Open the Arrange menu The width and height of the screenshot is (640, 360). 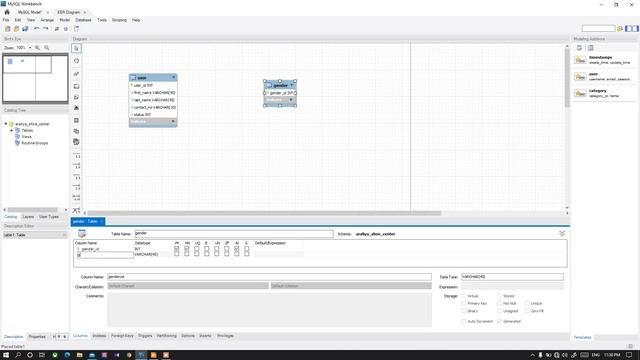(47, 20)
